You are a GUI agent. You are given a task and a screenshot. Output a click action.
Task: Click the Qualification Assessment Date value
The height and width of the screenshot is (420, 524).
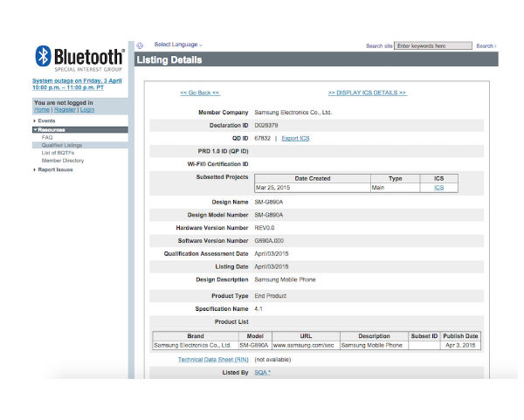coord(272,254)
